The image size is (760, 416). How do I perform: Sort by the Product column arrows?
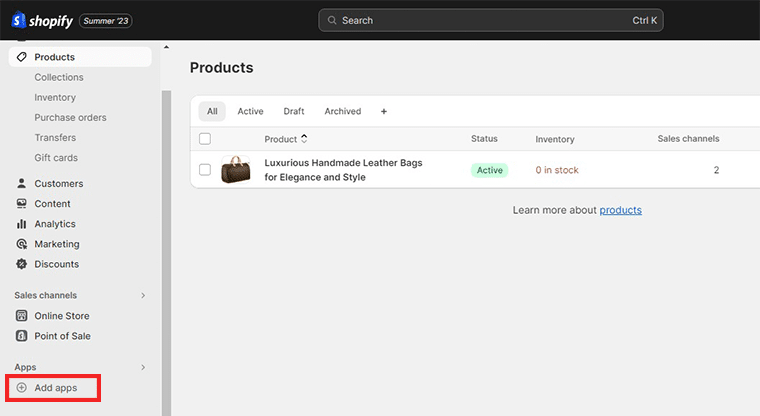tap(304, 139)
